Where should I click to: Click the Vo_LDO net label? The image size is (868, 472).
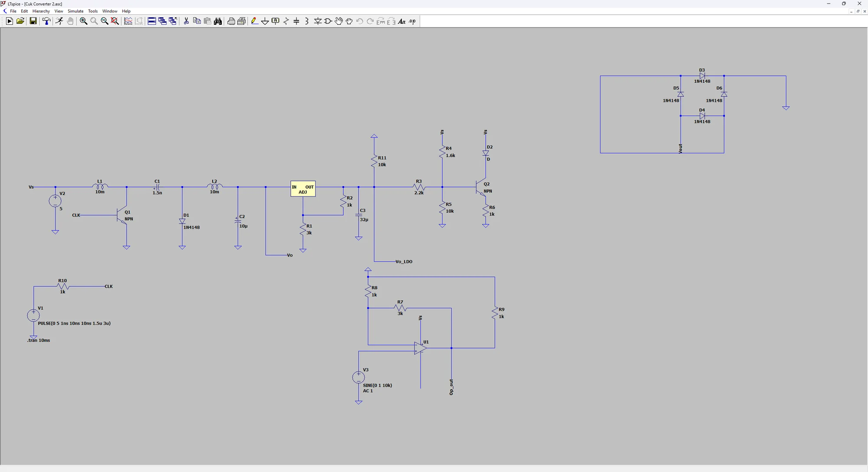404,262
